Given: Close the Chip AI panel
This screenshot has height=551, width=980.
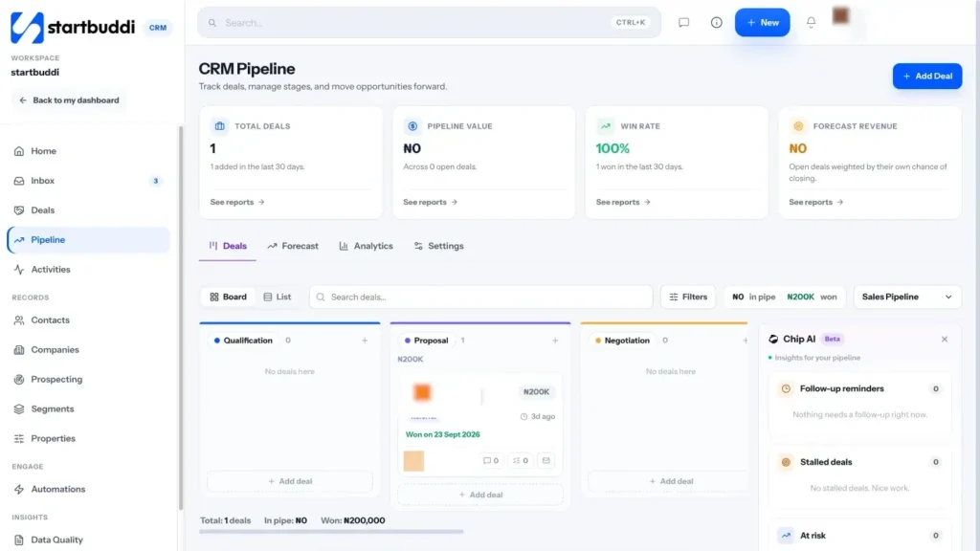Looking at the screenshot, I should tap(945, 340).
